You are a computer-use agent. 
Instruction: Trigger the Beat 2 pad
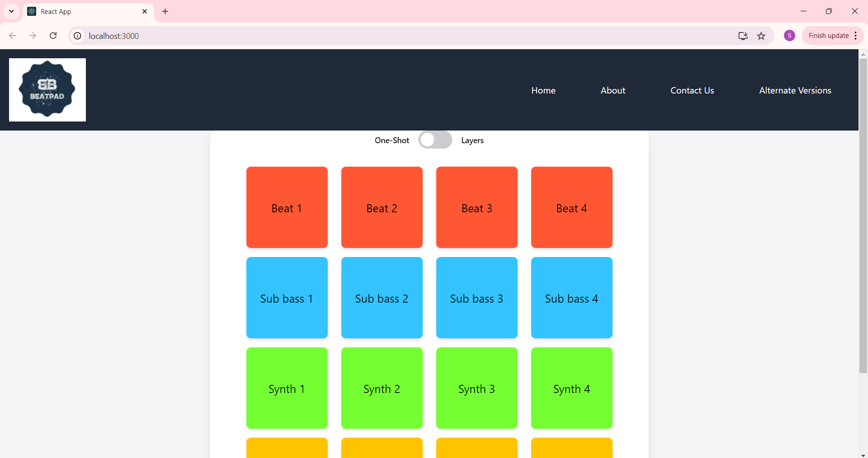382,207
